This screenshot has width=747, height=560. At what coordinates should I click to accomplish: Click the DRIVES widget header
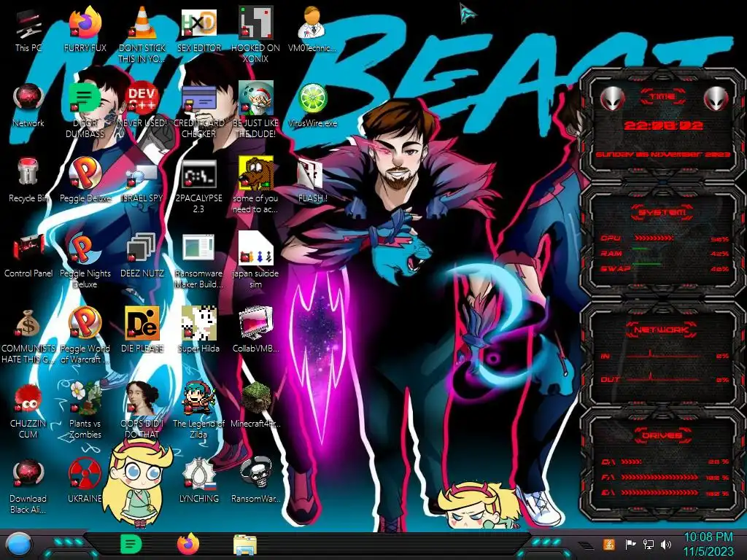[662, 435]
